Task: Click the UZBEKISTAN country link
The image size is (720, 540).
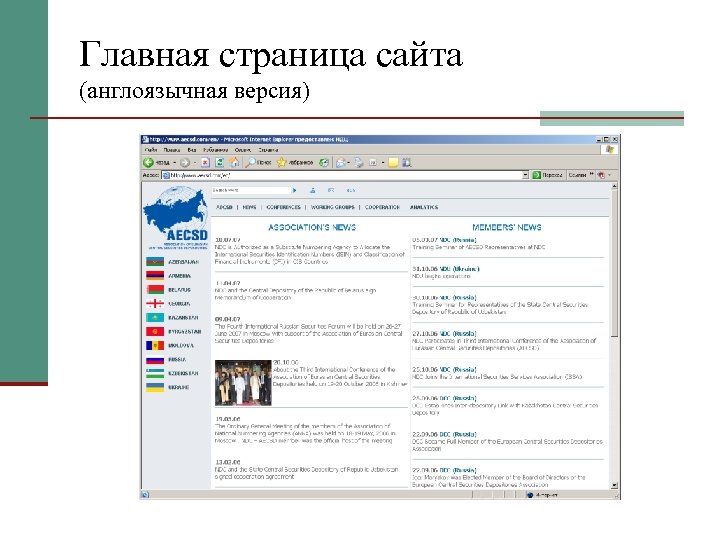Action: (x=183, y=373)
